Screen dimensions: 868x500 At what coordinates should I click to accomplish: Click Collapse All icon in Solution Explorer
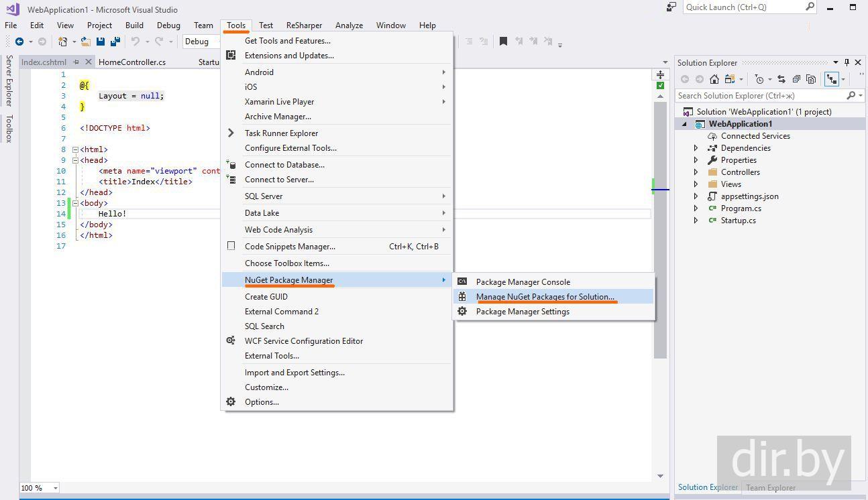click(x=796, y=79)
